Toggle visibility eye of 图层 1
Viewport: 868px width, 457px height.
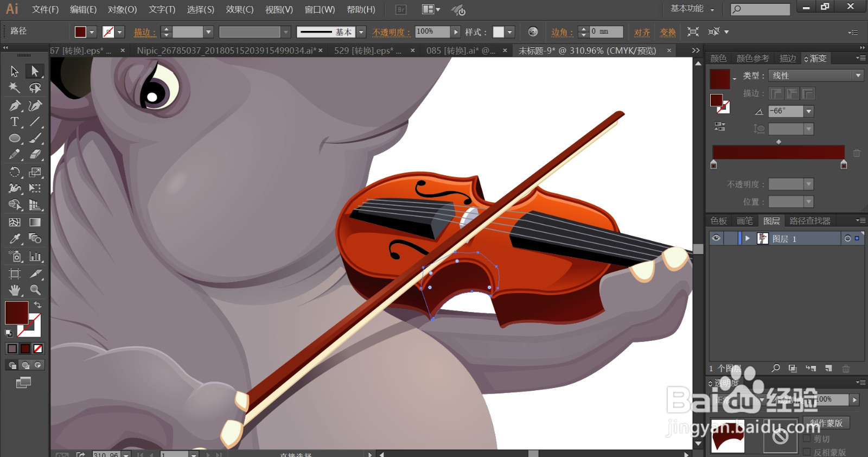click(x=716, y=238)
